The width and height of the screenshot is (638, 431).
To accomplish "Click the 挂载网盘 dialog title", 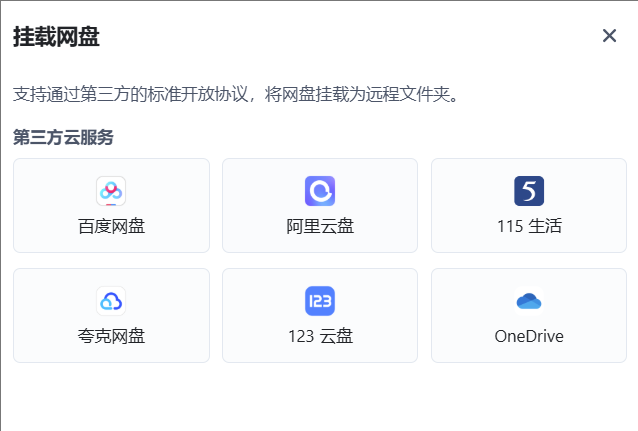I will (56, 37).
